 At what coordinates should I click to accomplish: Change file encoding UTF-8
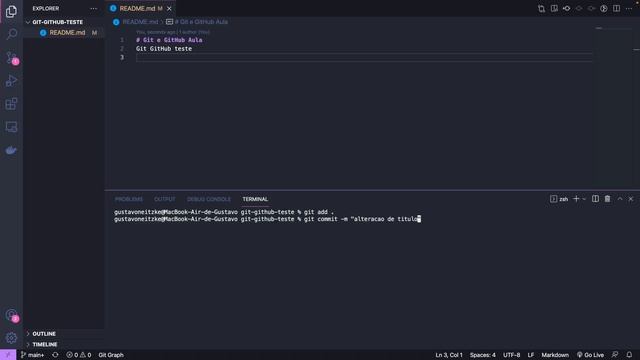pyautogui.click(x=511, y=355)
